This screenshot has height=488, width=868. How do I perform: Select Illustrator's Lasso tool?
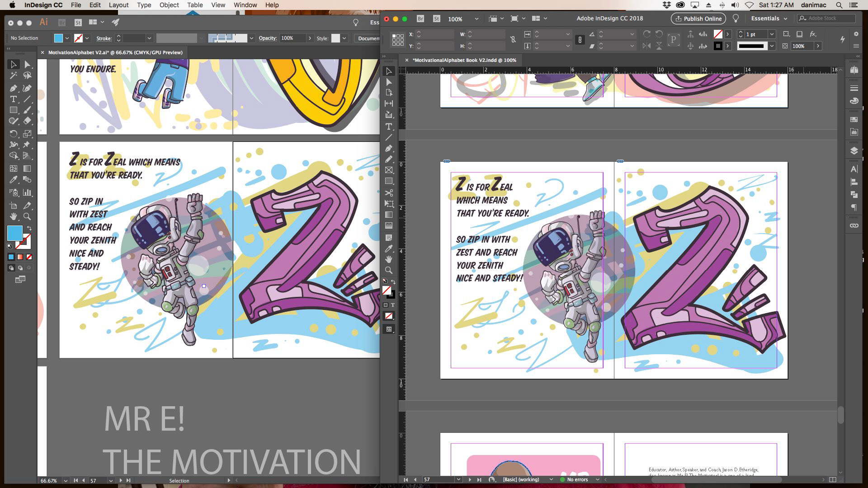coord(27,76)
